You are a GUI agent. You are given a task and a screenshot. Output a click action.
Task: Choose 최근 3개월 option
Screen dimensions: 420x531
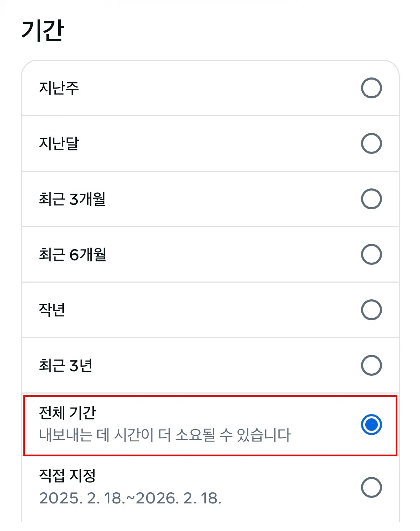(x=372, y=199)
